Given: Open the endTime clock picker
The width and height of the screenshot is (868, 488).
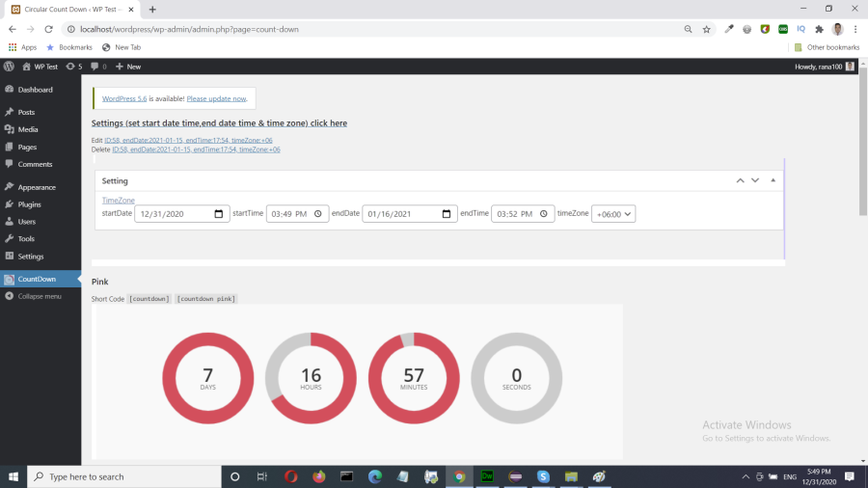Looking at the screenshot, I should point(544,213).
